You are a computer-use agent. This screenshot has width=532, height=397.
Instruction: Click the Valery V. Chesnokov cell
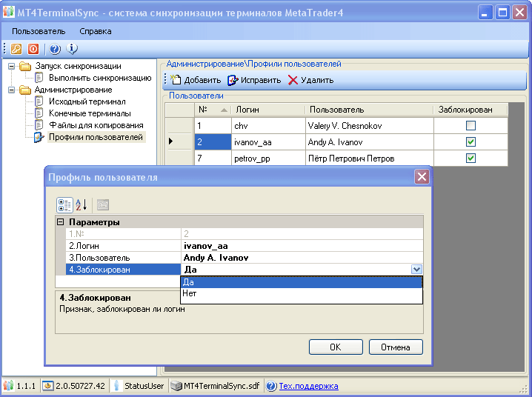click(370, 126)
